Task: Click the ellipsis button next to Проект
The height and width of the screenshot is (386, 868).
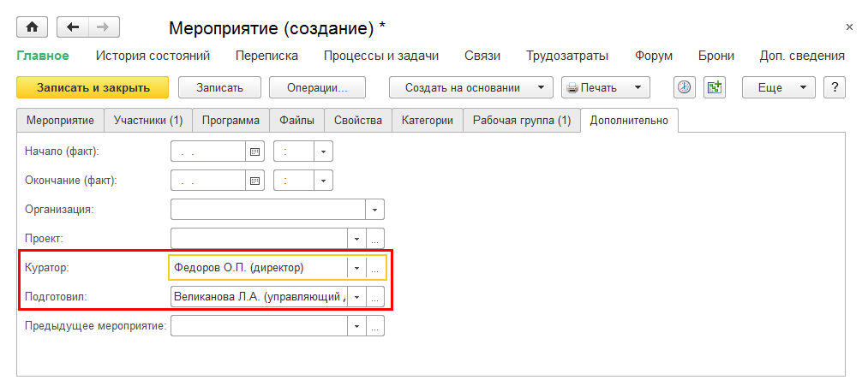Action: coord(375,239)
